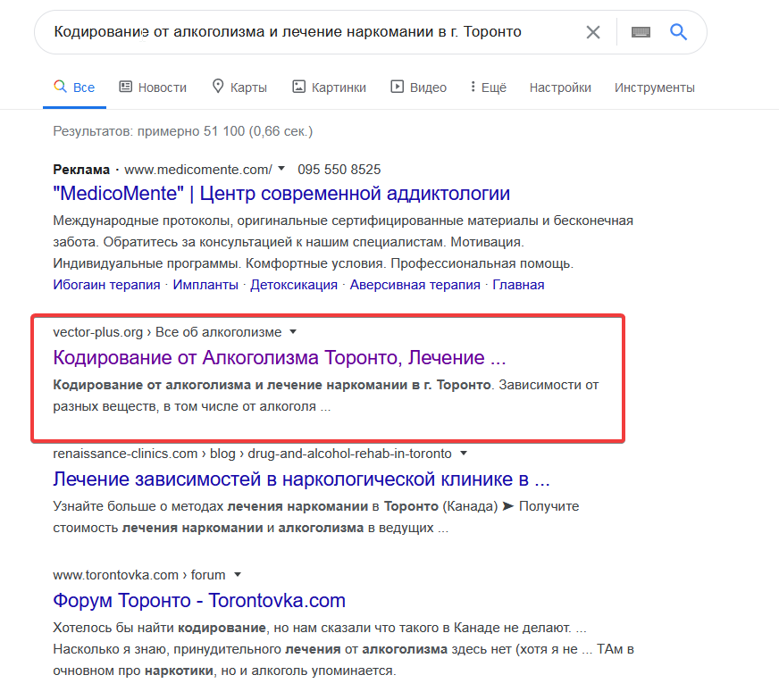The width and height of the screenshot is (779, 700).
Task: Open the on-screen keyboard icon
Action: [641, 32]
